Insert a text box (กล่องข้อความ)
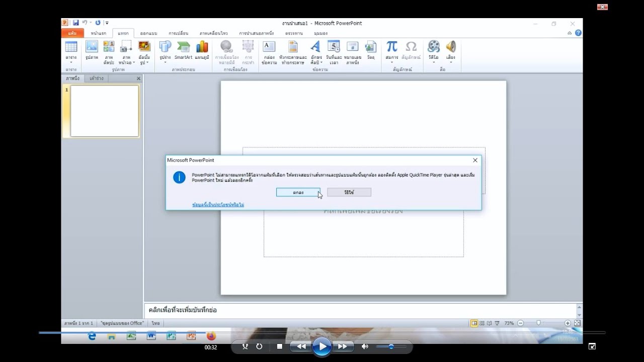 coord(269,53)
